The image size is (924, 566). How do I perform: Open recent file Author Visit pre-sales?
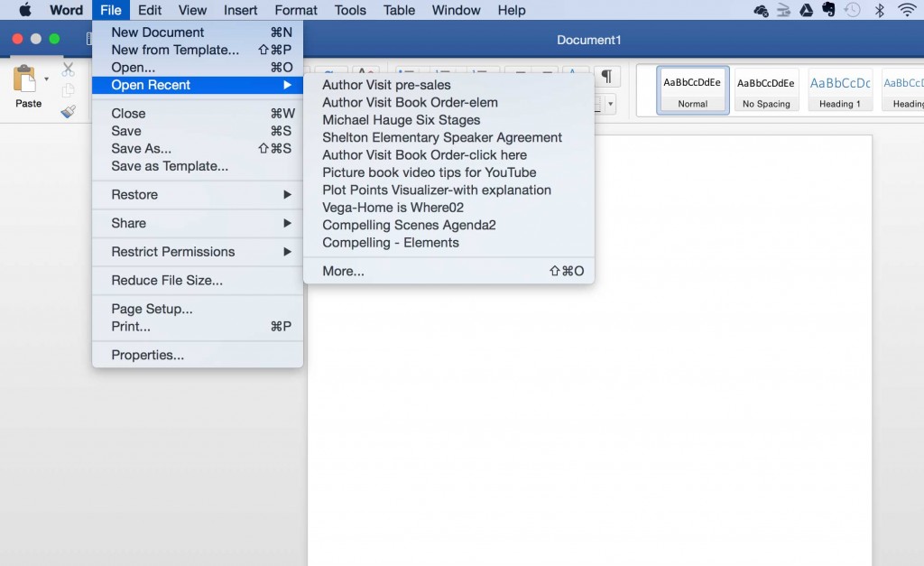point(448,85)
